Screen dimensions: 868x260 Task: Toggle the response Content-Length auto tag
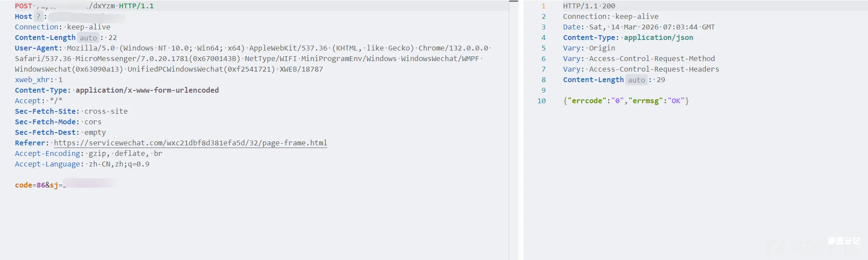636,80
